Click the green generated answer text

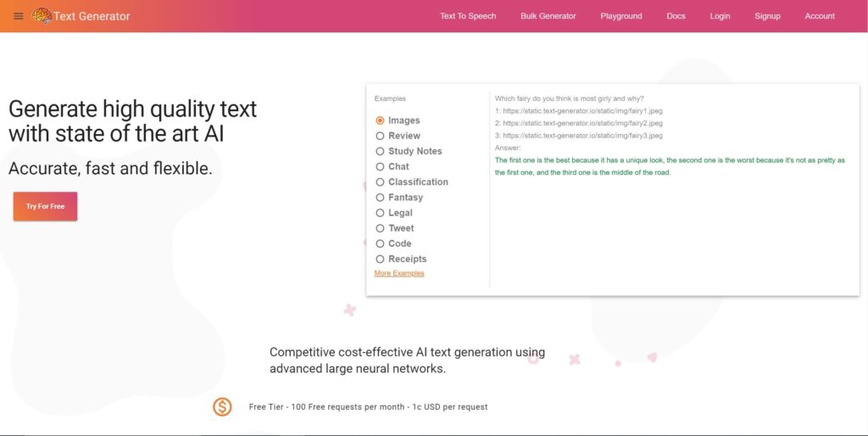pyautogui.click(x=670, y=166)
